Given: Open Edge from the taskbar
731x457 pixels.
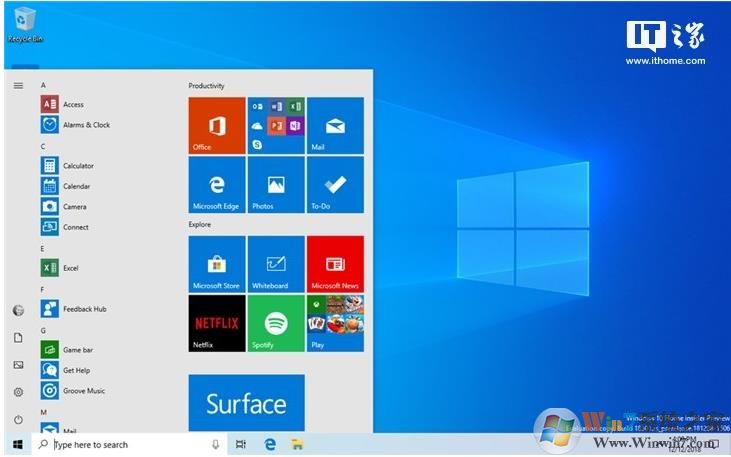Looking at the screenshot, I should (x=269, y=444).
